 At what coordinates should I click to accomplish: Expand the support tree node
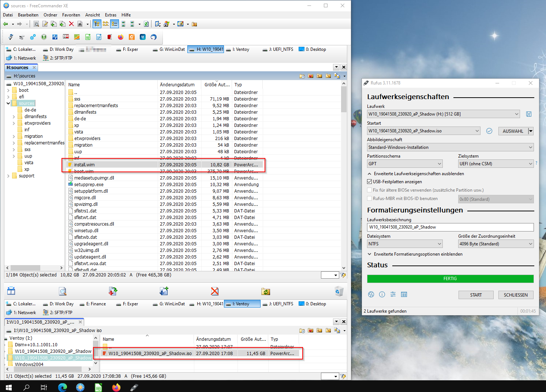tap(8, 176)
